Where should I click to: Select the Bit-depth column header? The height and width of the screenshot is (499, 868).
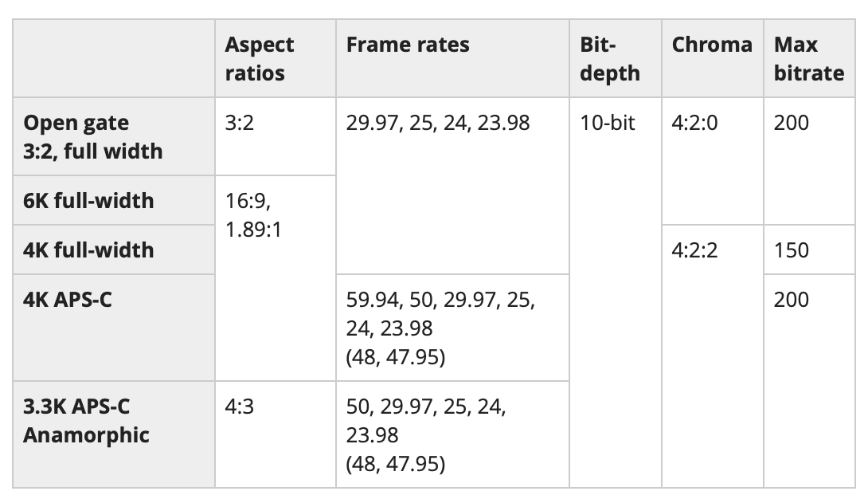pos(610,59)
